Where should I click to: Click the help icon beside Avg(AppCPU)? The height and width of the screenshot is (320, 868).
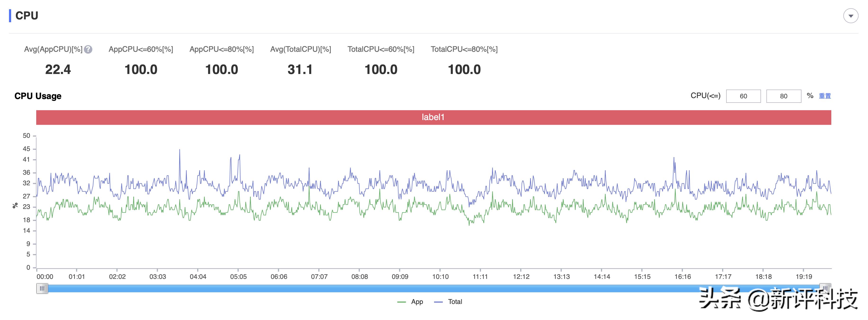point(88,49)
